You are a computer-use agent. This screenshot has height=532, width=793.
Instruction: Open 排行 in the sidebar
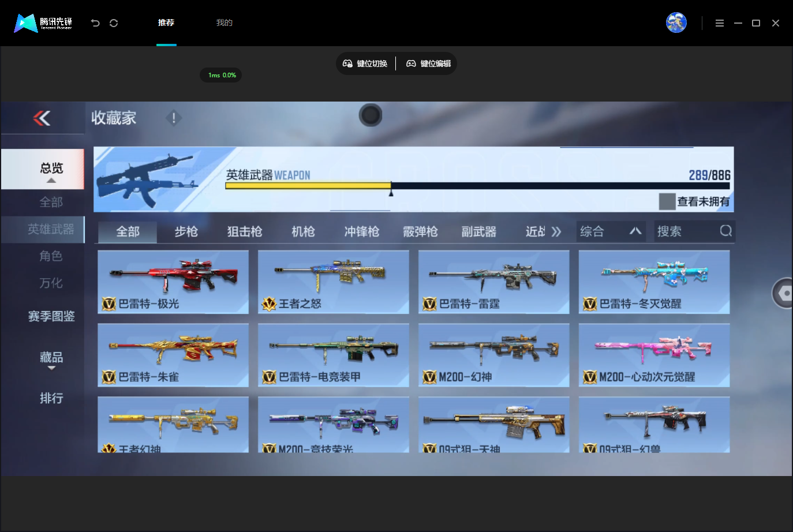pyautogui.click(x=51, y=398)
